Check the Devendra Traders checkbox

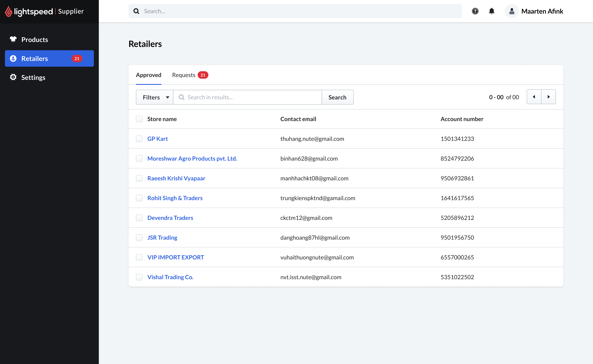(x=139, y=218)
